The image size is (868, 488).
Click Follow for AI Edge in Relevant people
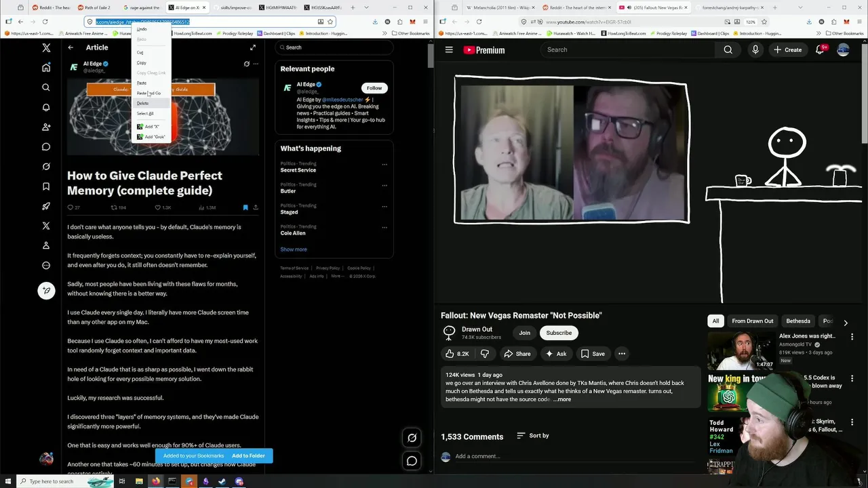click(x=374, y=88)
